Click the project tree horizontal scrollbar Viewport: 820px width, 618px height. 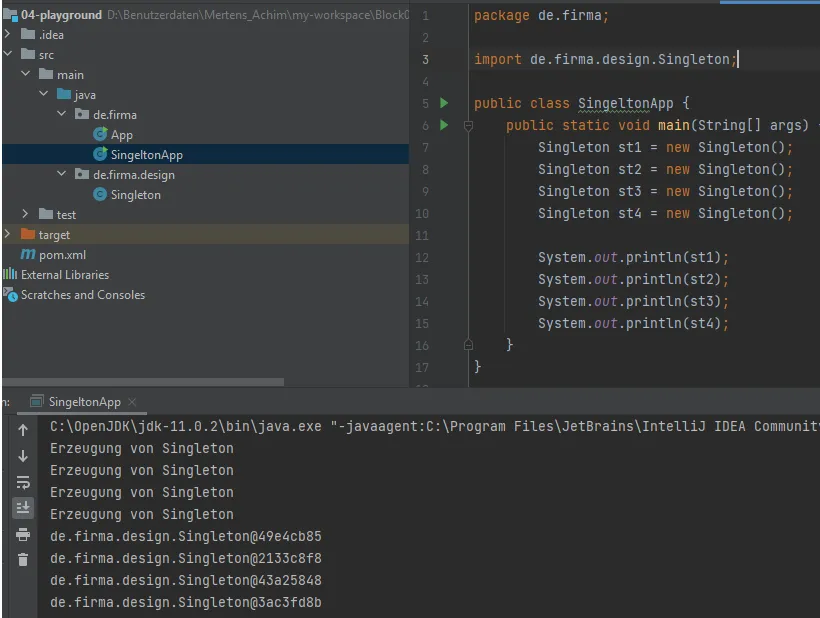143,382
